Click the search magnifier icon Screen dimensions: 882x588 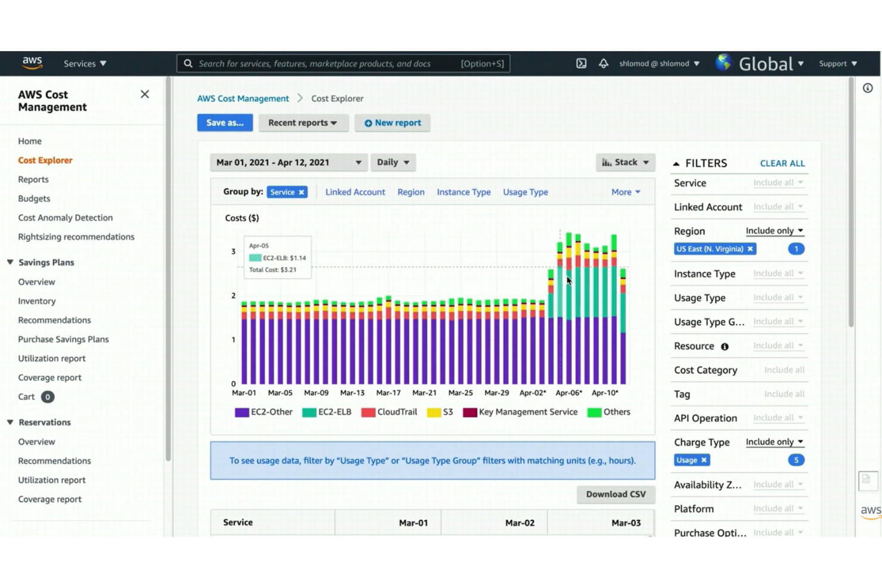(x=188, y=63)
